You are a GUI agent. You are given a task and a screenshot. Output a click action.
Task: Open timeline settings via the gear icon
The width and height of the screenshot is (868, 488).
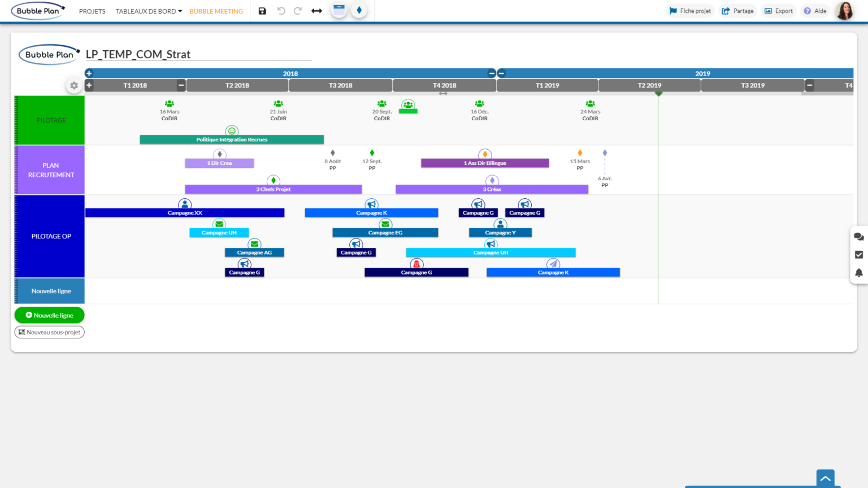(74, 86)
